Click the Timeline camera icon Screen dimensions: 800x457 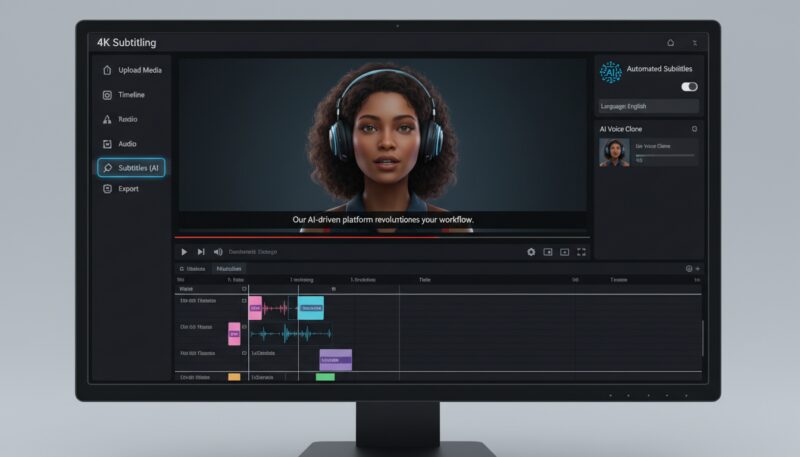(x=107, y=95)
